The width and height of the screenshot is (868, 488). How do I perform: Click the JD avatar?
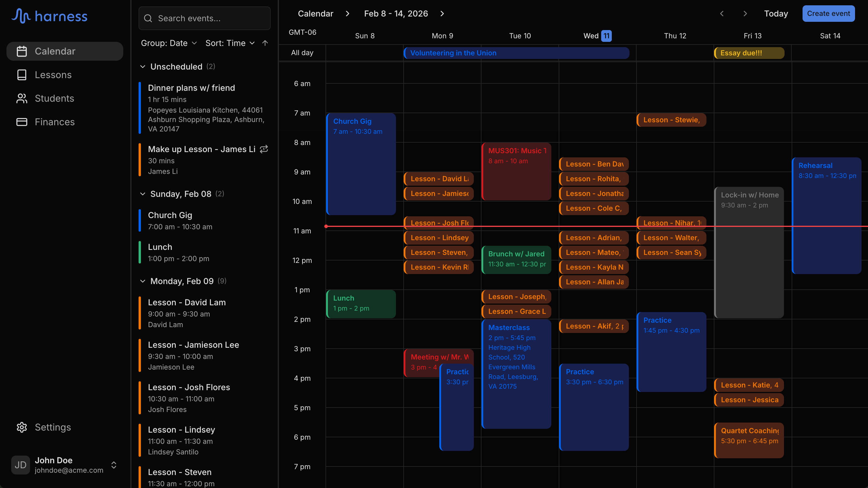coord(20,465)
